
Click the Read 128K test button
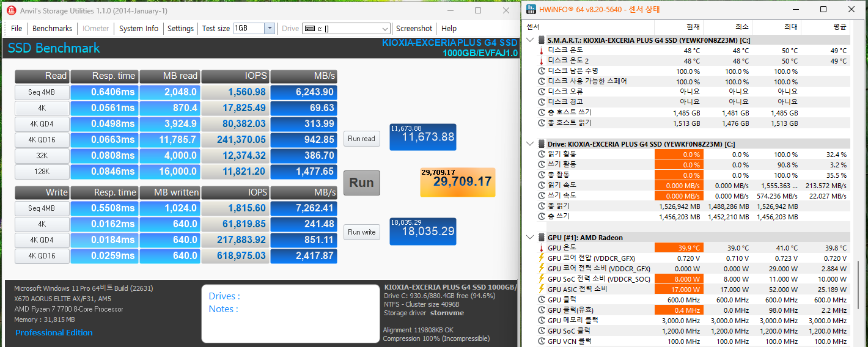pyautogui.click(x=42, y=172)
